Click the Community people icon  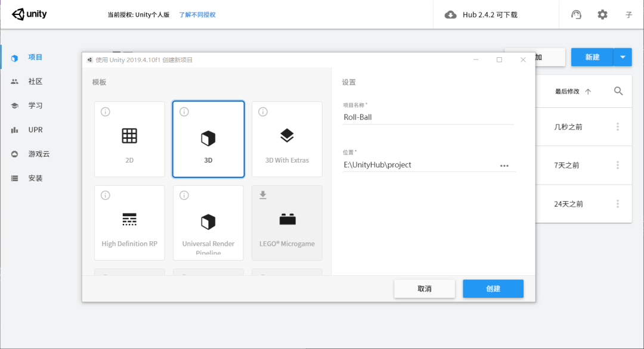pos(14,82)
